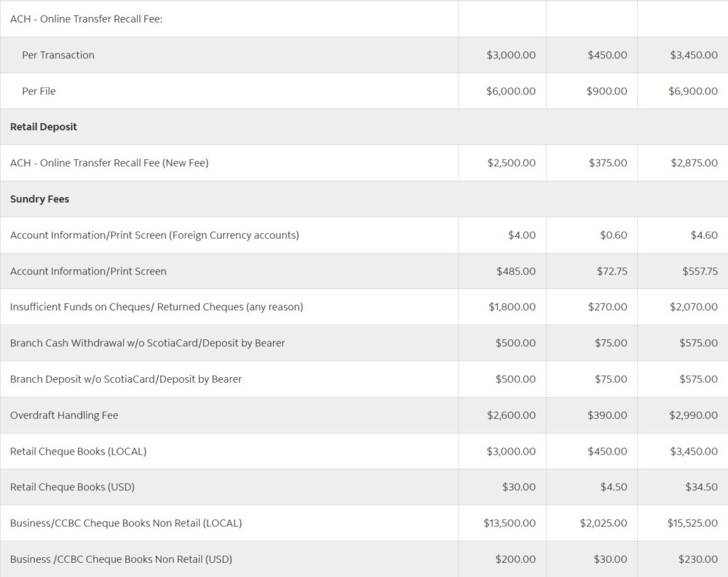Screen dimensions: 728x577
Task: Click the $200.00 Non Retail (USD) fee
Action: pyautogui.click(x=515, y=559)
